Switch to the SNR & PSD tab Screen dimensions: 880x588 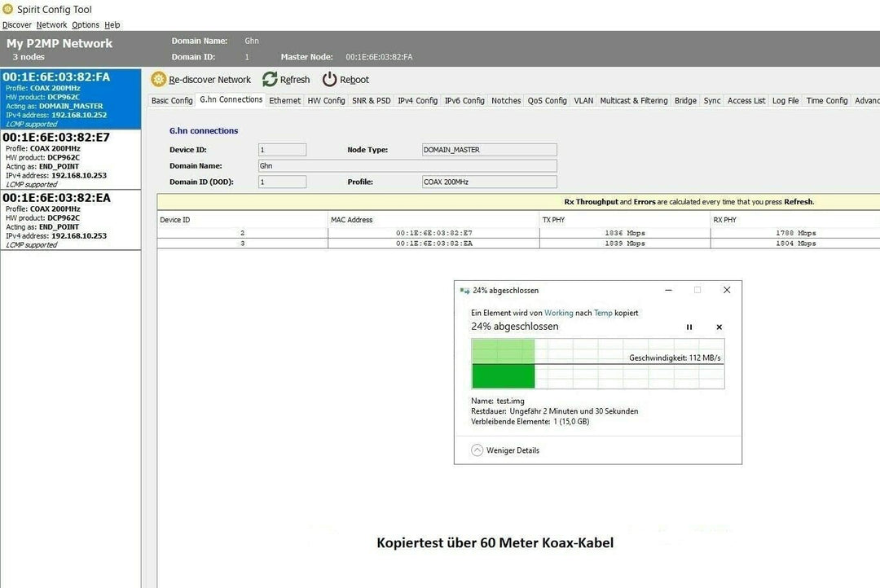[371, 100]
